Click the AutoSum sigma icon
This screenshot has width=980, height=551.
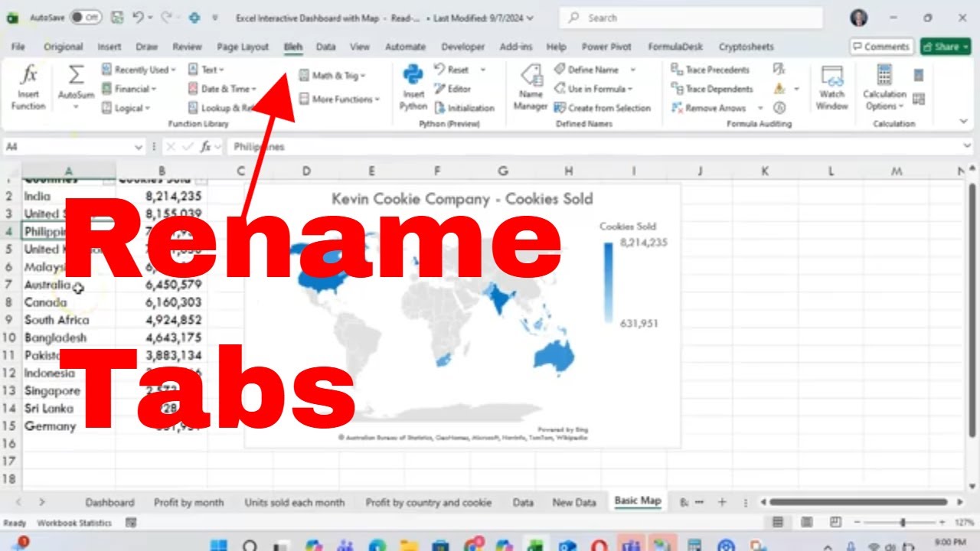tap(76, 75)
